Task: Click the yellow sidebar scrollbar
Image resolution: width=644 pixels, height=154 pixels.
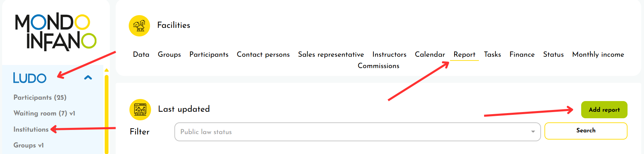Action: tap(106, 113)
